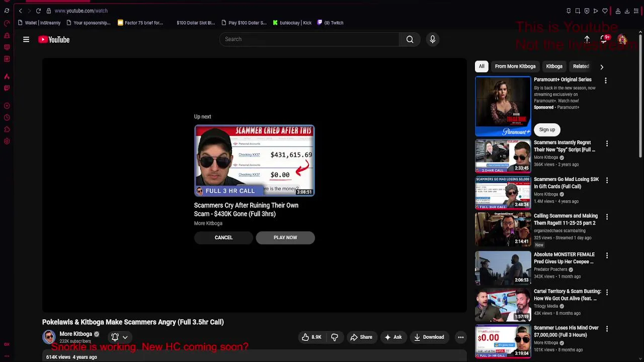
Task: Select the Kitboga filter chip
Action: pos(554,66)
